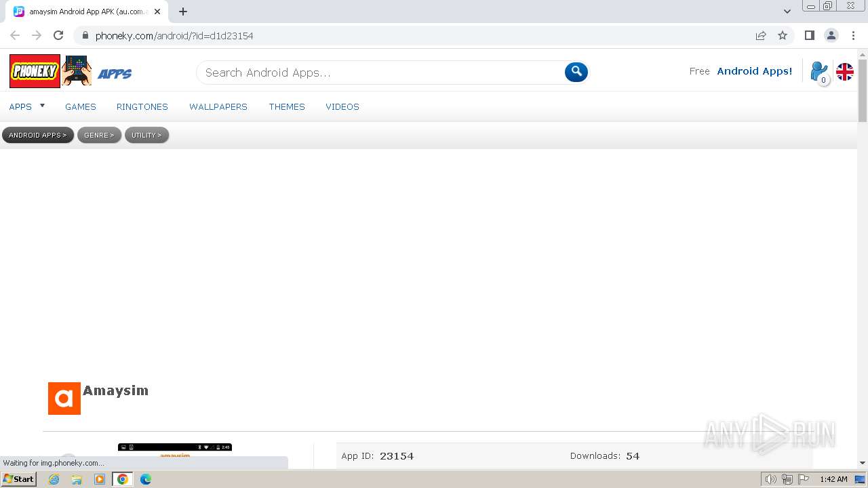Click the taskbar clock 1:42 AM
Screen dimensions: 868x488
[x=833, y=479]
